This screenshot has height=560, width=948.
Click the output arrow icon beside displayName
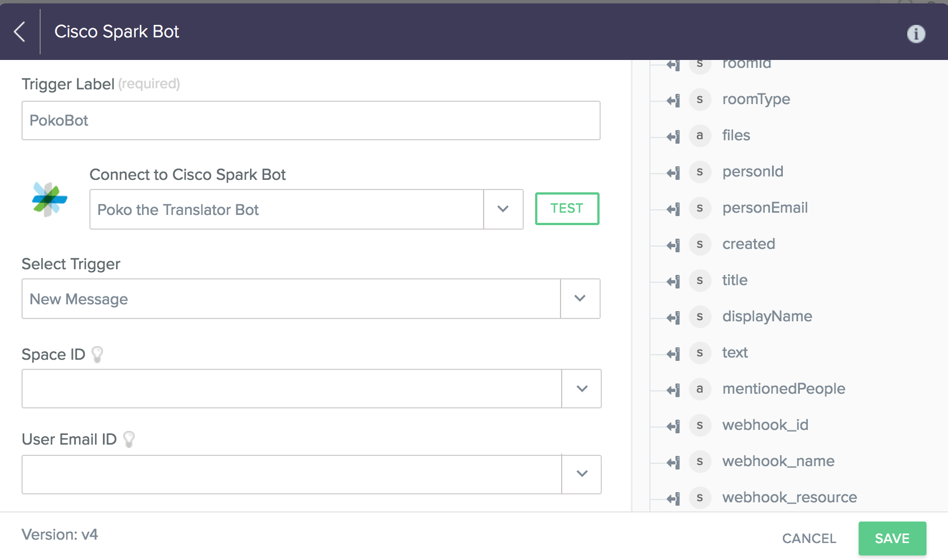pos(673,317)
